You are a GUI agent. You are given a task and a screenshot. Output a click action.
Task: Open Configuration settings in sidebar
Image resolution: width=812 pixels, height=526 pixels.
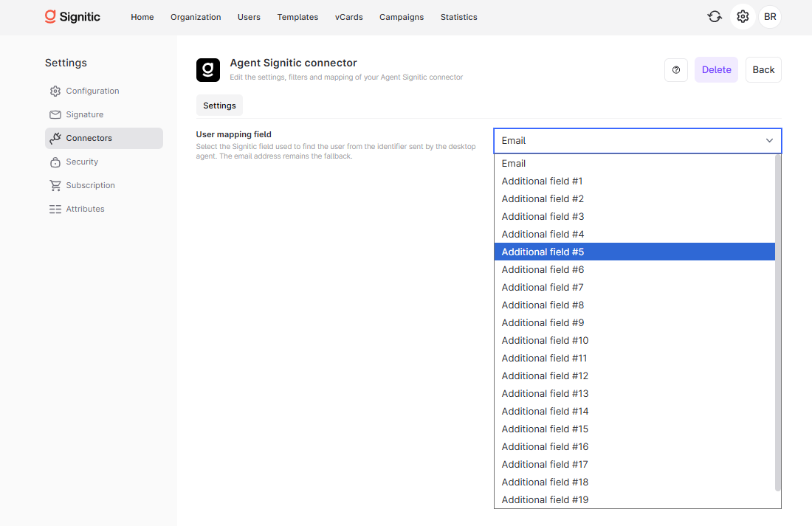point(104,91)
